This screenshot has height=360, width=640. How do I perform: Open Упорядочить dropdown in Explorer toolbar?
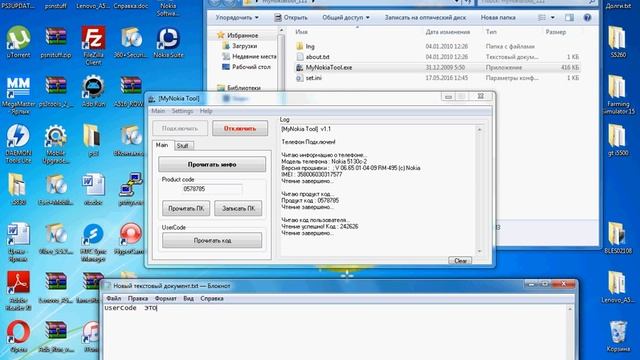point(237,18)
